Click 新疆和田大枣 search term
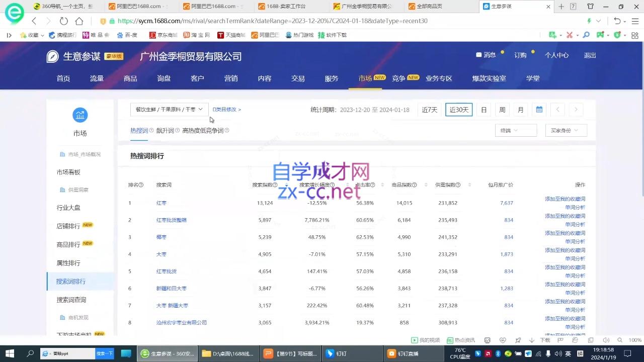The width and height of the screenshot is (644, 362). coord(172,289)
